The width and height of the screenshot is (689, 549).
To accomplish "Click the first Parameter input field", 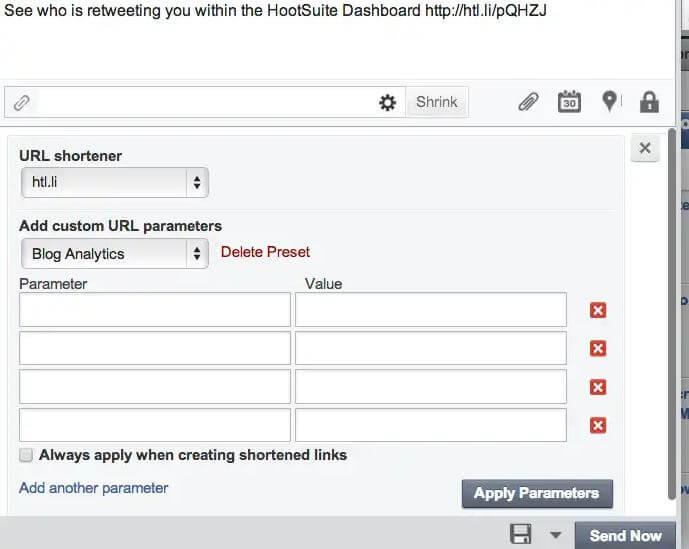I will click(155, 310).
